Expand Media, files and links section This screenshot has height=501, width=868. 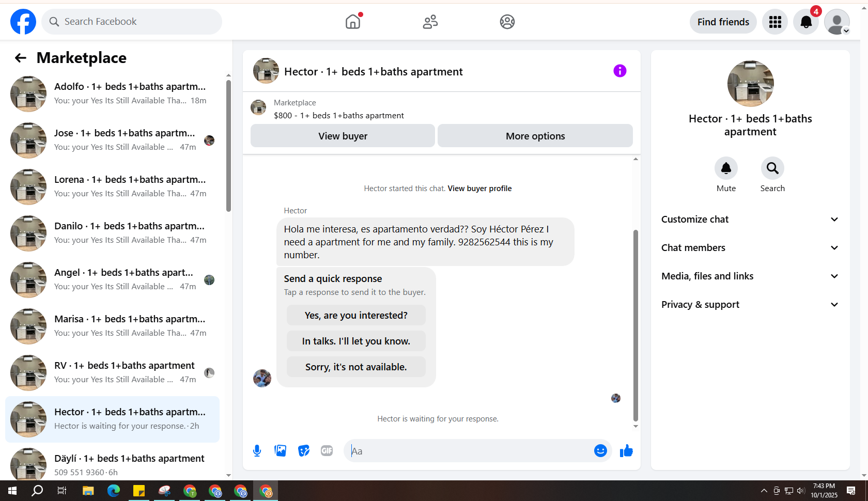[750, 276]
